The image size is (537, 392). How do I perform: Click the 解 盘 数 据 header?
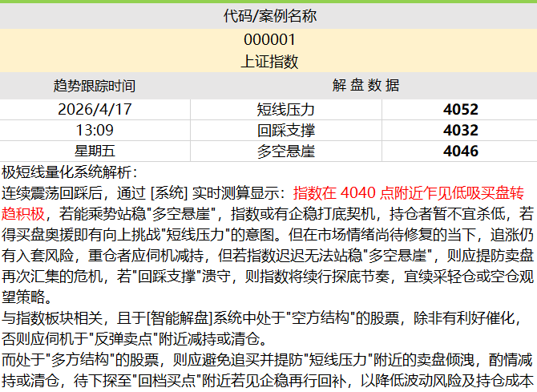click(x=365, y=86)
